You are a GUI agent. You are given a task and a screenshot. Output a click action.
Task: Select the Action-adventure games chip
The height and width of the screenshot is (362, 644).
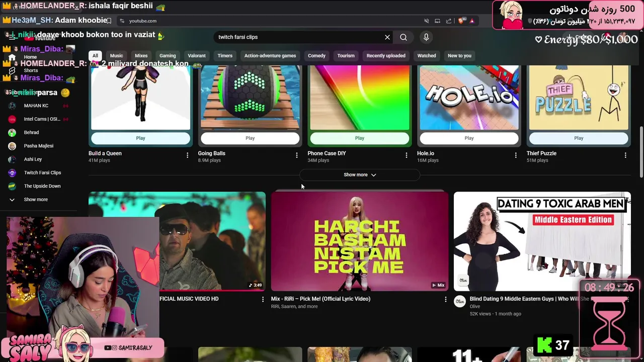(x=270, y=56)
